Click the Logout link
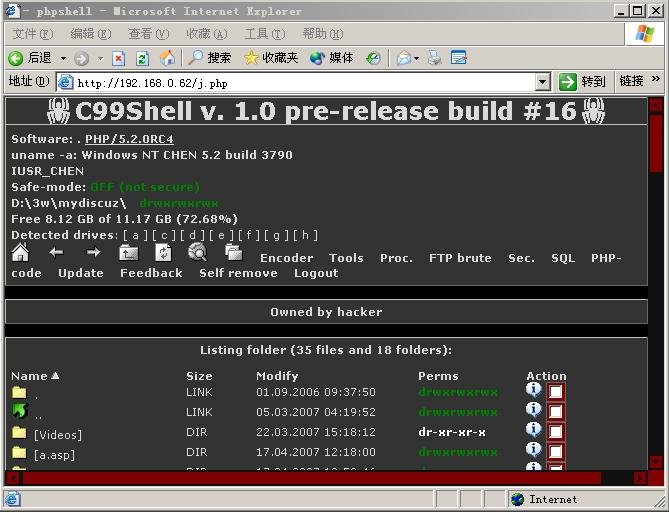The width and height of the screenshot is (669, 512). (x=316, y=273)
